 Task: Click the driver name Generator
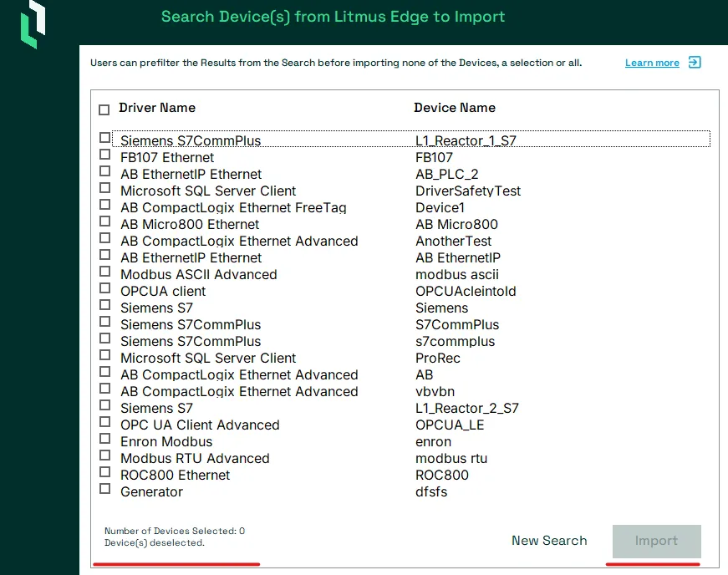coord(152,492)
